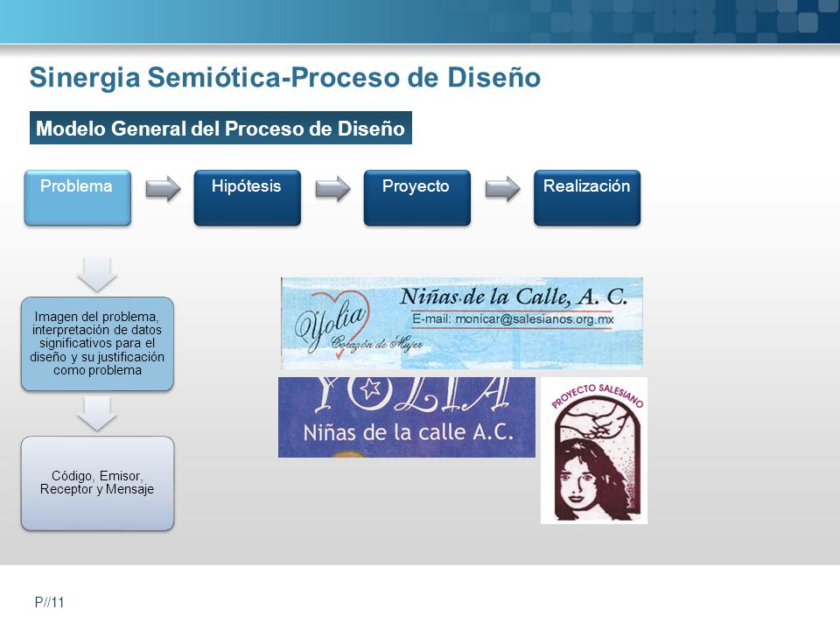Click the page number P//11
The image size is (840, 630).
click(x=49, y=602)
